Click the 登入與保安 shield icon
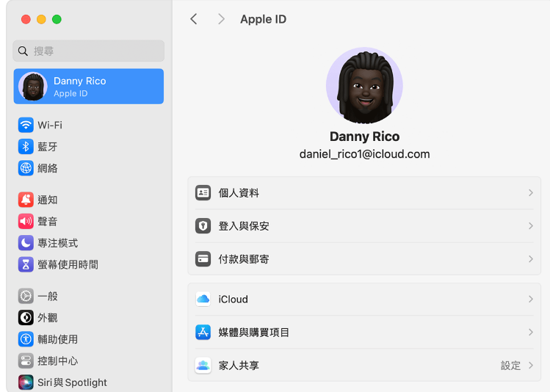 tap(203, 226)
